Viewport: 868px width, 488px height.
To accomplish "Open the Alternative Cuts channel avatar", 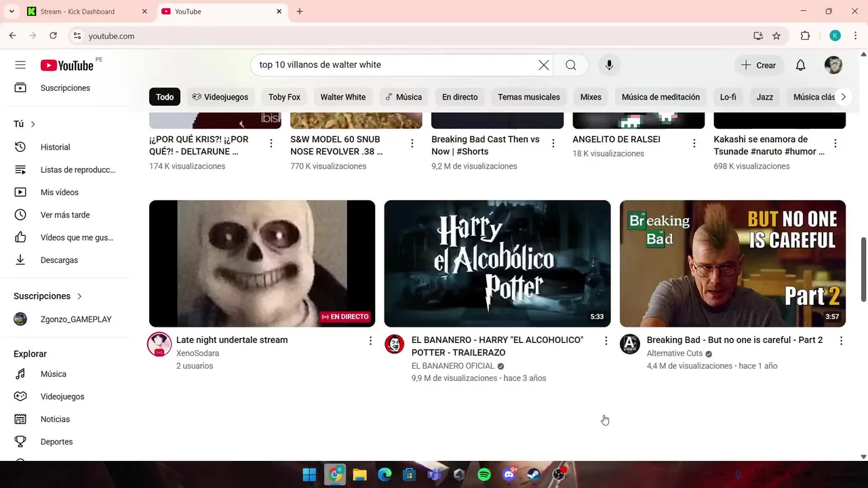I will tap(630, 344).
